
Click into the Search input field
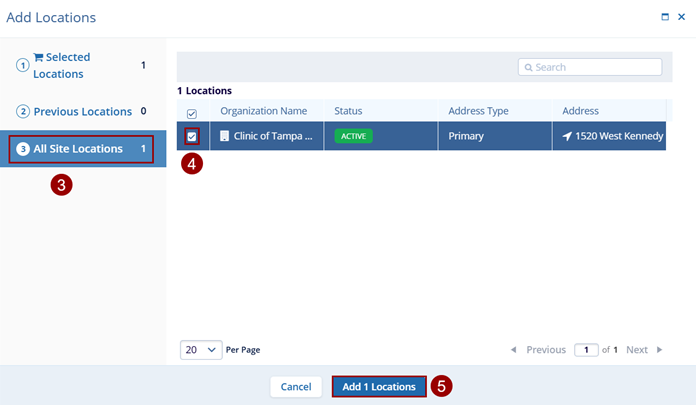point(596,67)
